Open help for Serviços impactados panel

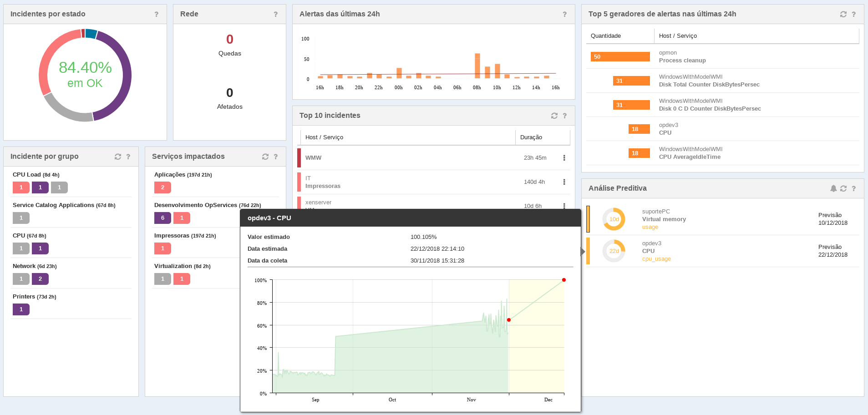coord(276,157)
